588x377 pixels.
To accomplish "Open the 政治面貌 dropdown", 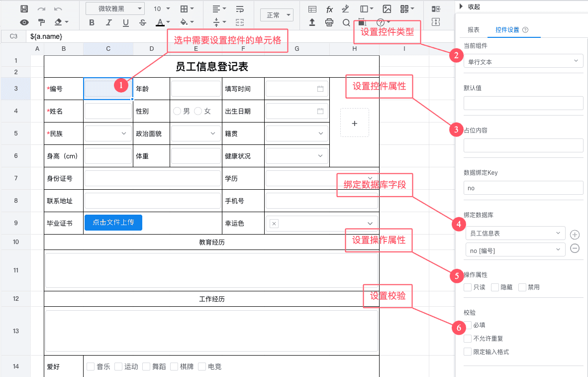I will [x=196, y=133].
